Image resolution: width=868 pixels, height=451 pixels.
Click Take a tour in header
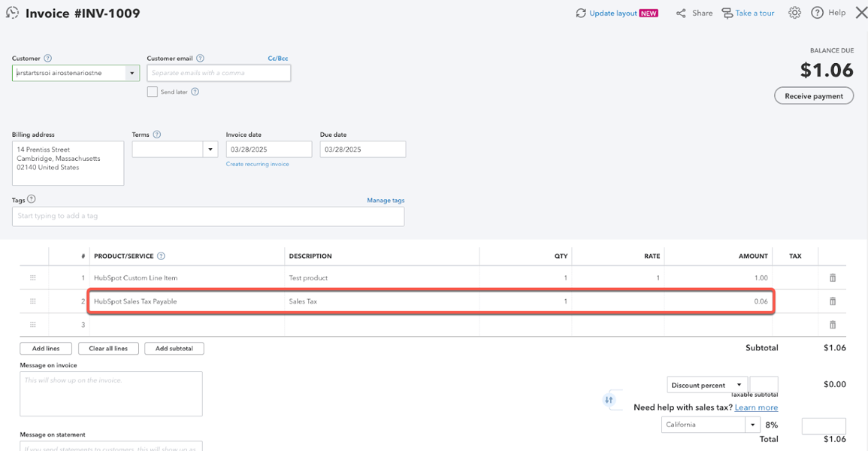click(x=748, y=13)
